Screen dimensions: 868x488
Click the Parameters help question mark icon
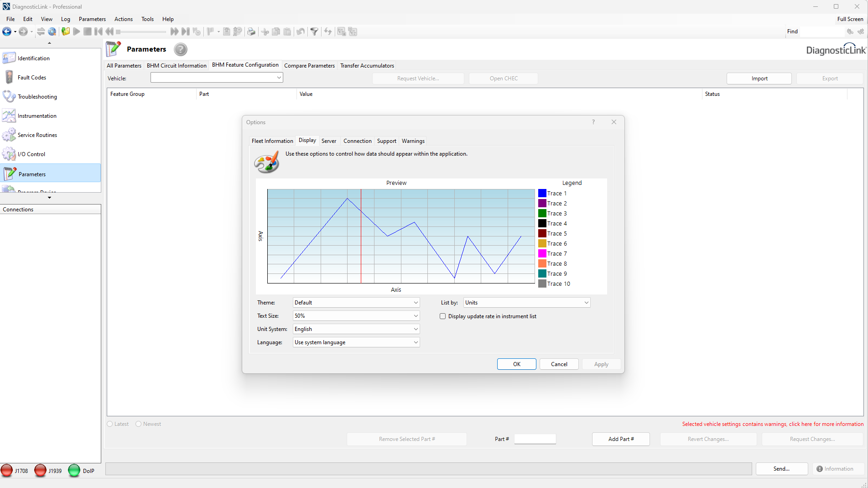(181, 49)
